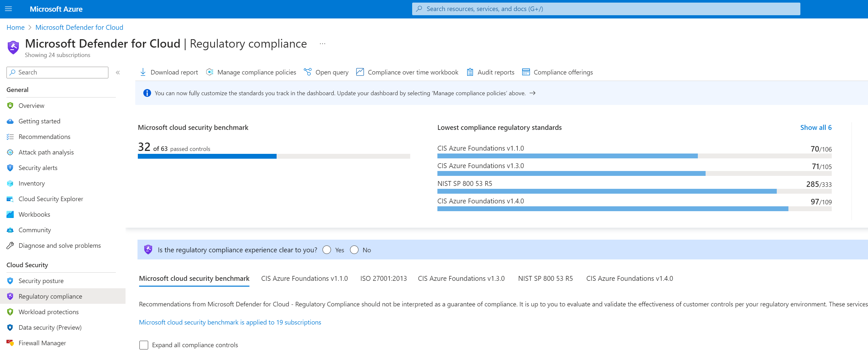Click the Open query graph icon
Image resolution: width=868 pixels, height=354 pixels.
(x=308, y=72)
